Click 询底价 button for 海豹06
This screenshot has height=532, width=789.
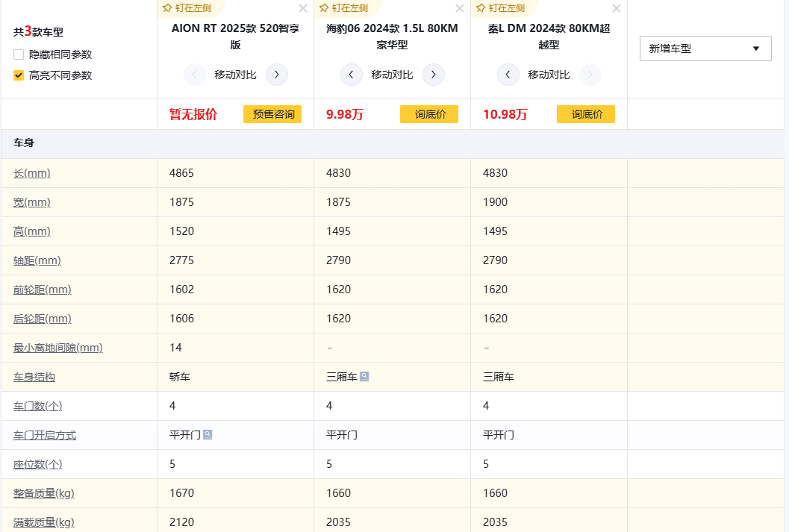429,114
